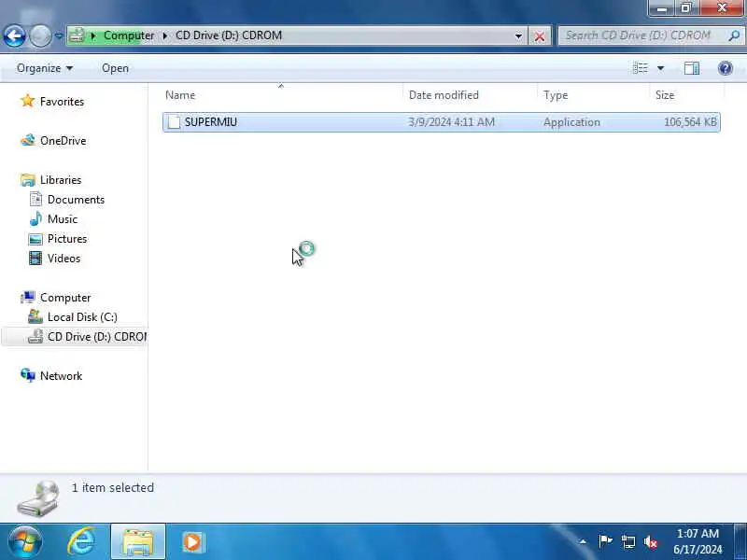The image size is (747, 560).
Task: Open the address bar history dropdown
Action: (x=518, y=35)
